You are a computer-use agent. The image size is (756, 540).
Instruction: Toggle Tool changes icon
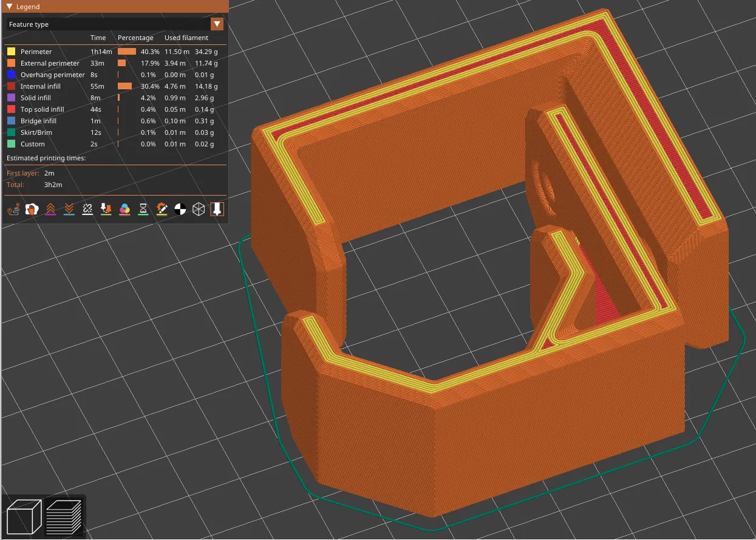point(106,210)
